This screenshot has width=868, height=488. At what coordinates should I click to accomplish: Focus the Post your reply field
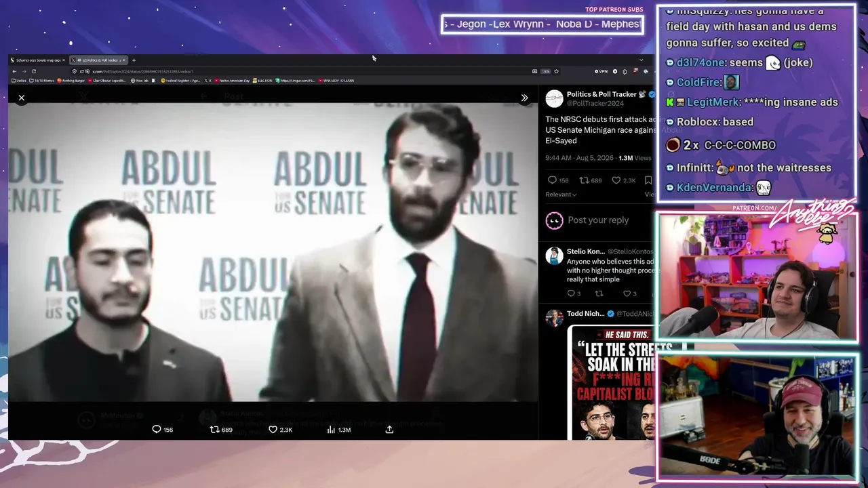(598, 220)
